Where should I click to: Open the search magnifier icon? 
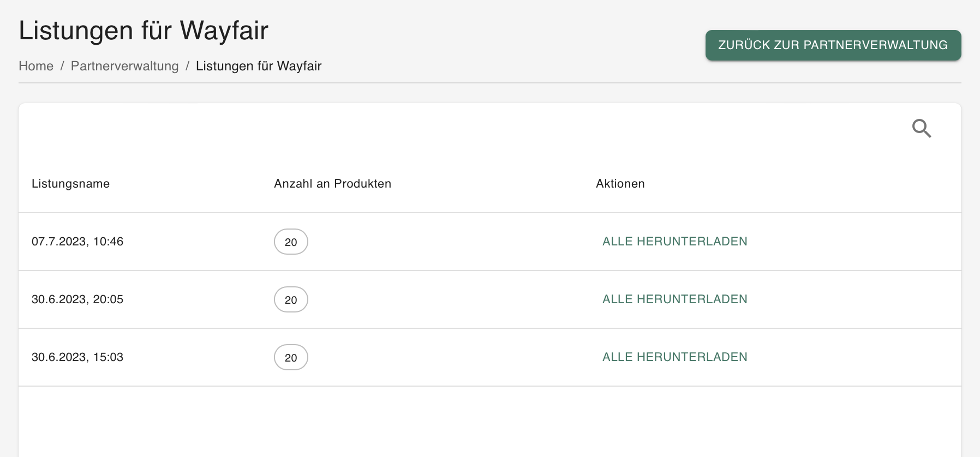(922, 129)
